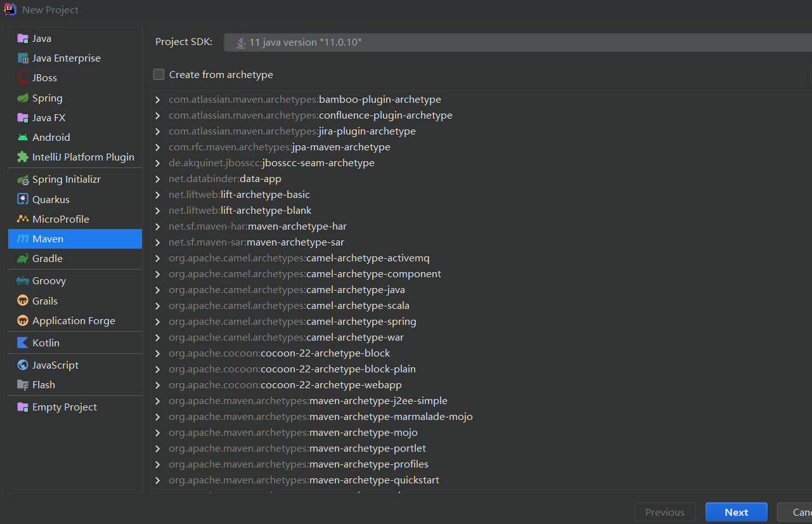Select maven-archetype-mojo row
The image size is (812, 524).
(x=481, y=433)
